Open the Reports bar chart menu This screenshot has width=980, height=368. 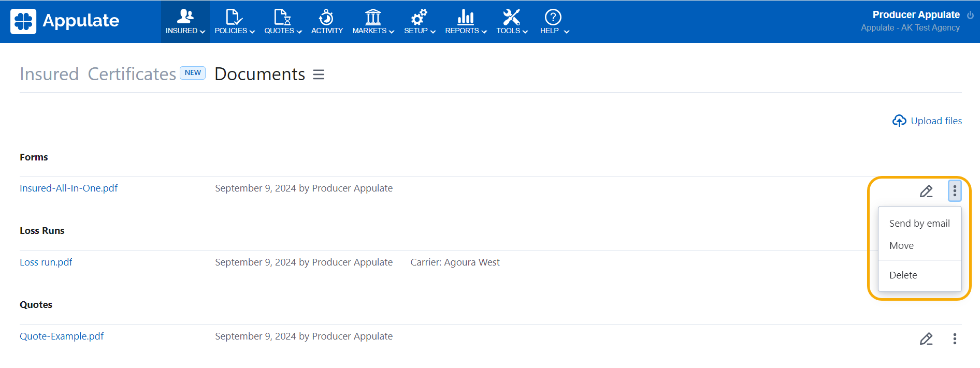coord(466,22)
